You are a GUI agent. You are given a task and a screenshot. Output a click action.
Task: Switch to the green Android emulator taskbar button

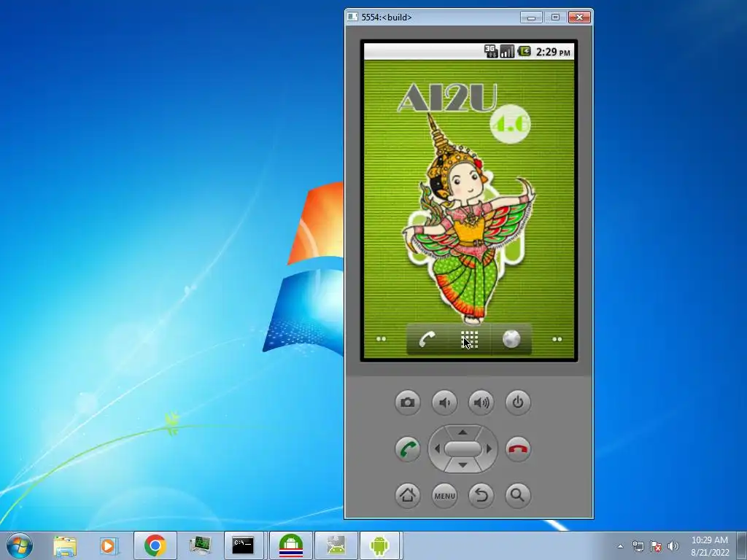point(379,545)
